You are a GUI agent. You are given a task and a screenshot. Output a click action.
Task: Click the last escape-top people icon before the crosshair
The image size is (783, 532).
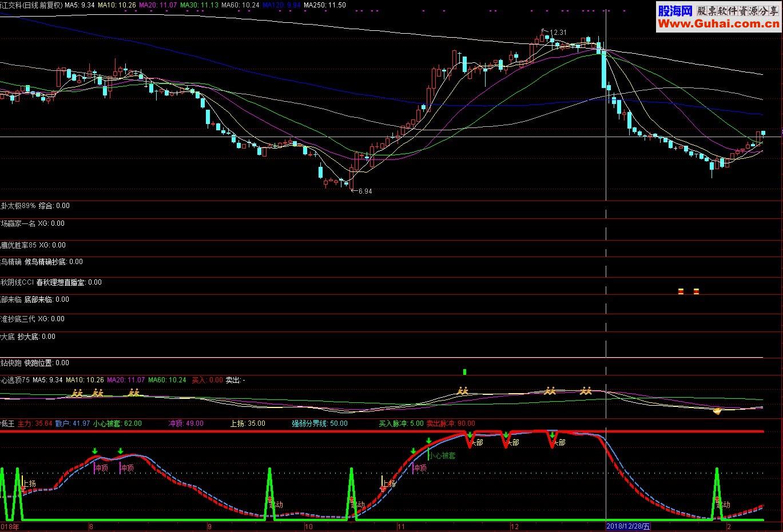[x=585, y=391]
